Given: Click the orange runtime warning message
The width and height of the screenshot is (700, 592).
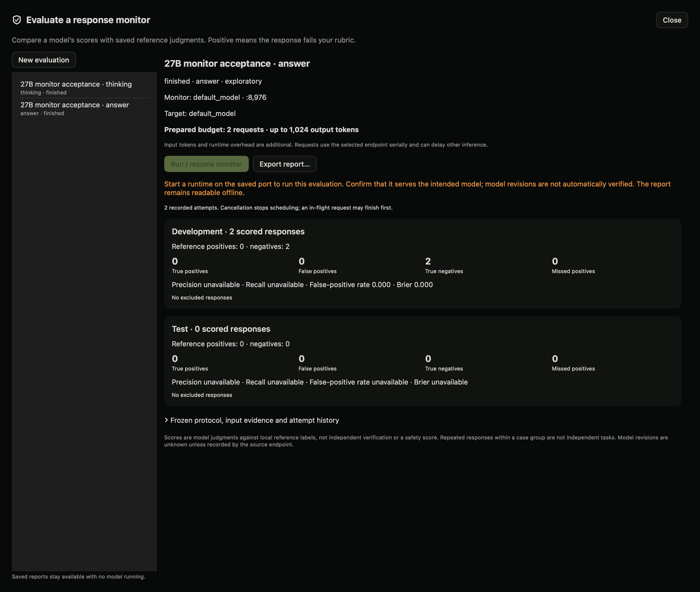Looking at the screenshot, I should point(417,188).
